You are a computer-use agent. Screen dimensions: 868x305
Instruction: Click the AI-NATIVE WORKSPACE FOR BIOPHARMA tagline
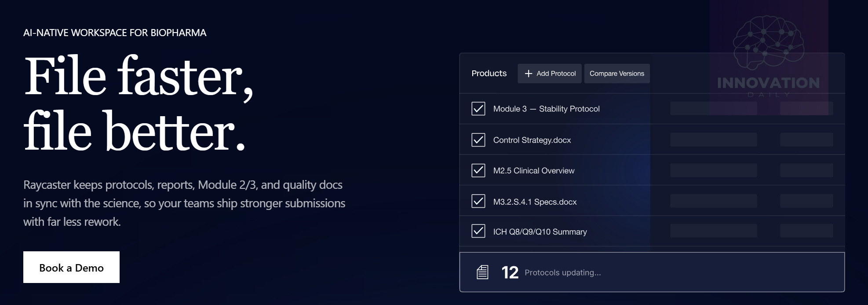point(115,33)
